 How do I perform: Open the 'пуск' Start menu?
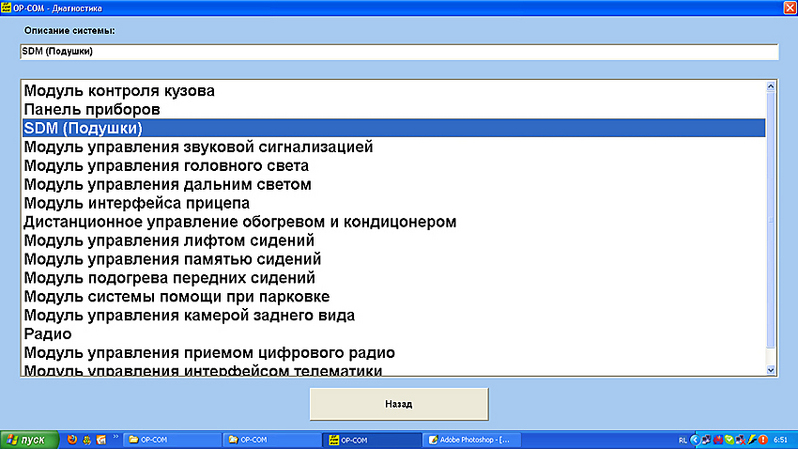[x=30, y=440]
